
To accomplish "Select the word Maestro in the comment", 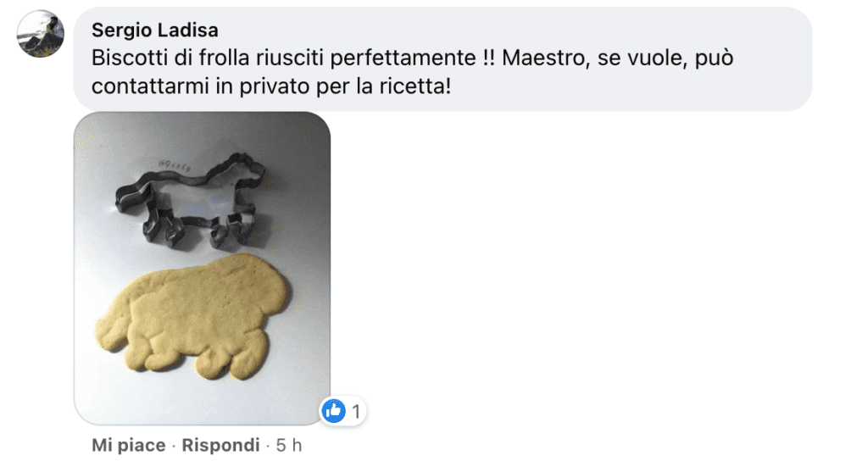I will [544, 58].
